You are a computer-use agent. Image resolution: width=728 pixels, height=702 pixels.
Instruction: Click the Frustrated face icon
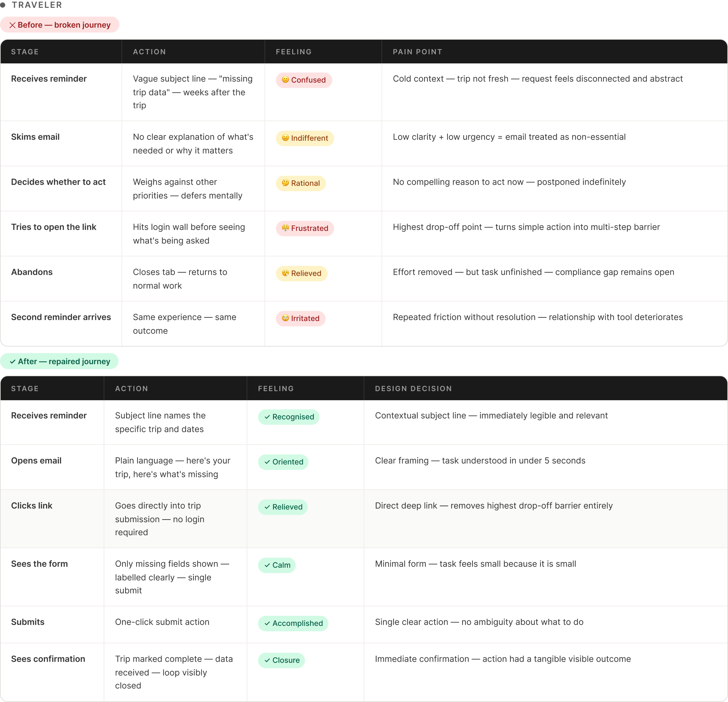[285, 228]
